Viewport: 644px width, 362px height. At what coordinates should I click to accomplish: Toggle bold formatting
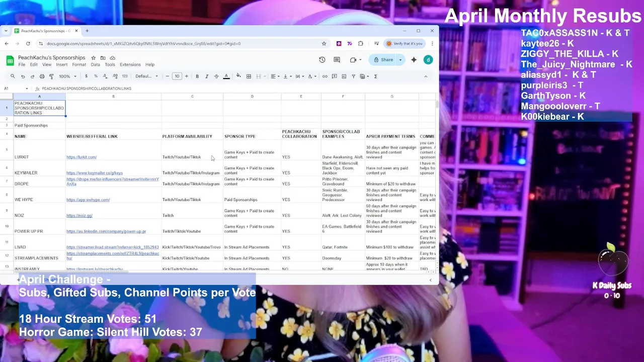197,76
